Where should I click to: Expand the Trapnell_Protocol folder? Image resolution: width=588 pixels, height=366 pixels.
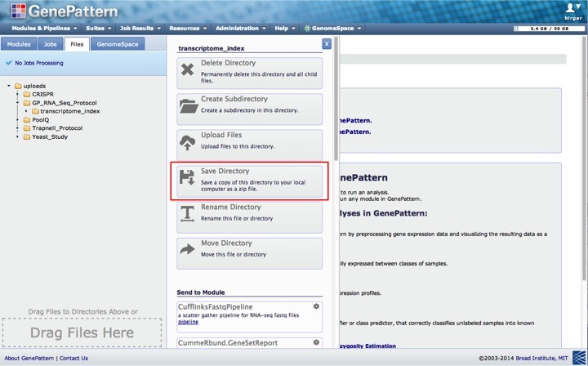coord(17,128)
